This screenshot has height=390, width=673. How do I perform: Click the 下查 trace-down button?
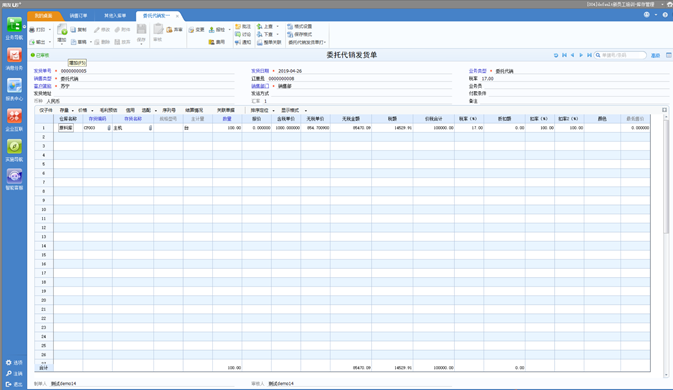click(265, 34)
